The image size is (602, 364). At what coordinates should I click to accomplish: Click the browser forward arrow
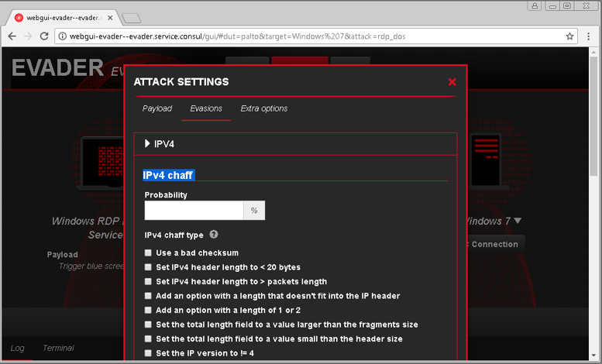point(28,36)
